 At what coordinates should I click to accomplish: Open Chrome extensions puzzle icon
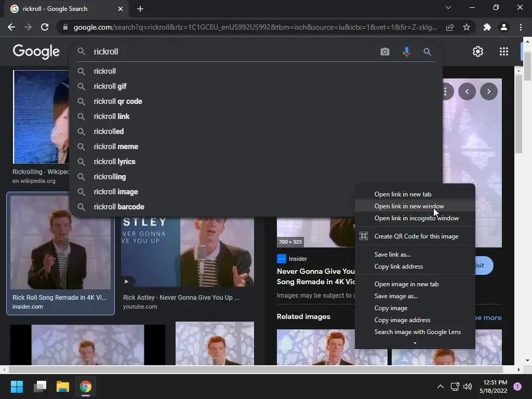tap(487, 27)
